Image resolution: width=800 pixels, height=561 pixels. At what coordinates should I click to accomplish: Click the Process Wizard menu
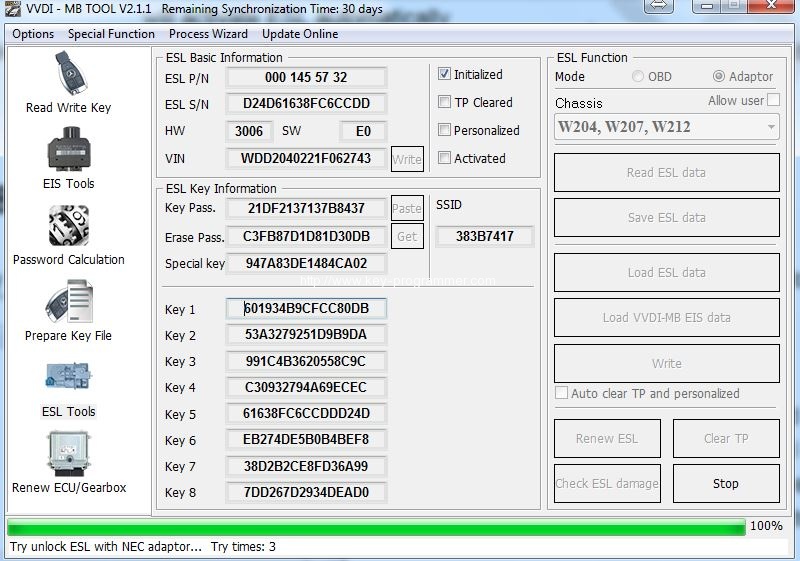click(208, 34)
